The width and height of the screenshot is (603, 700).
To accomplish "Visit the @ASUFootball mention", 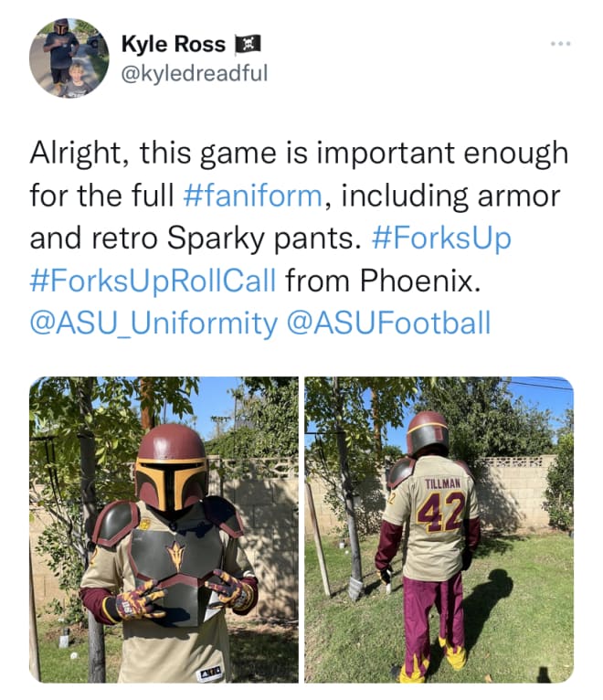I will (388, 323).
